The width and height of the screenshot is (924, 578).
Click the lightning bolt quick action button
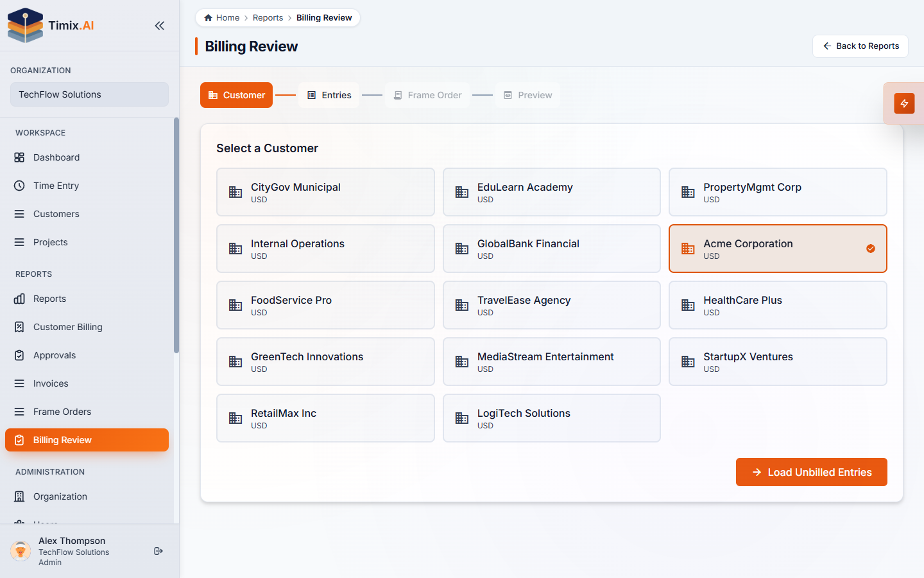point(904,103)
